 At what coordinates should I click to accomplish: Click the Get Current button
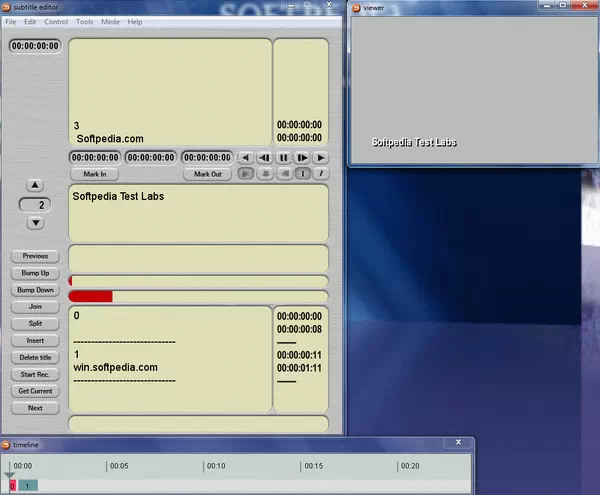35,391
